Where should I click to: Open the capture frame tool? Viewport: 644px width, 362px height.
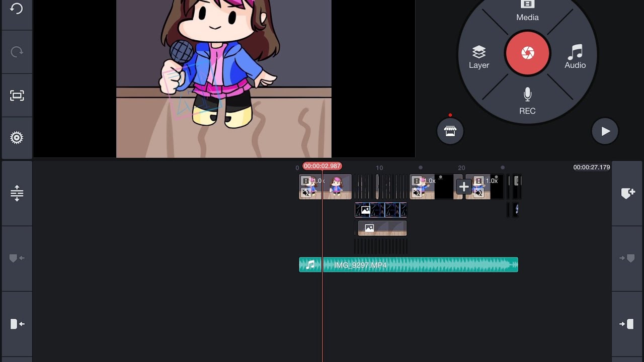17,96
